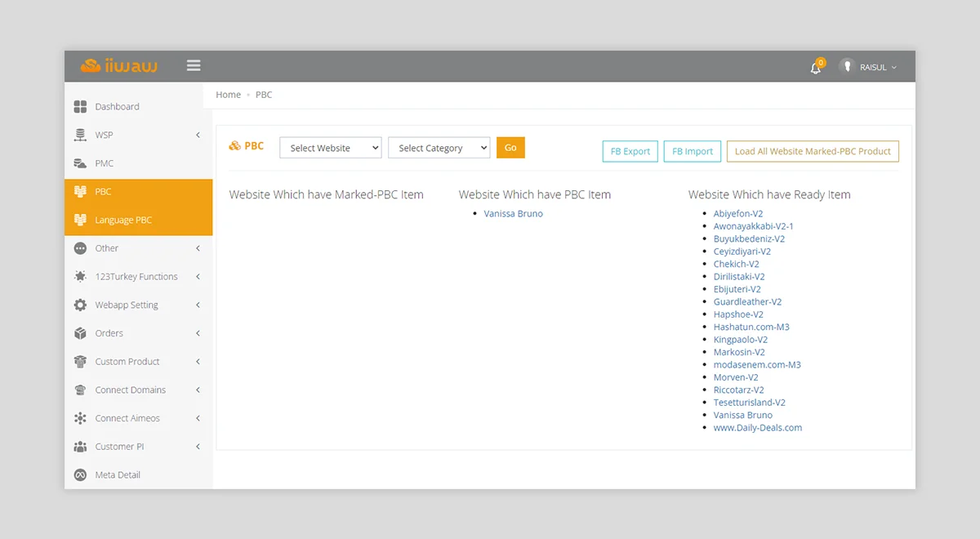Toggle the sidebar with the hamburger icon
The image size is (980, 539).
pos(194,65)
